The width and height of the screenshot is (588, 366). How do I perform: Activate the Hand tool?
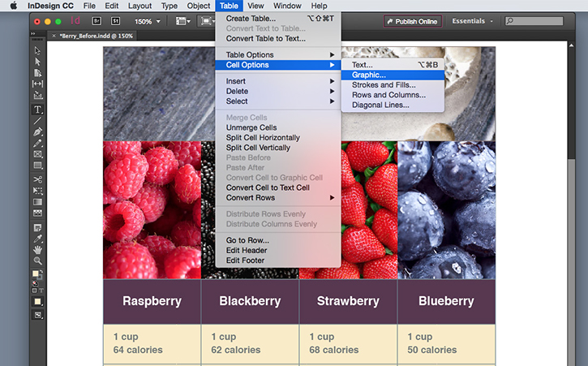coord(37,250)
